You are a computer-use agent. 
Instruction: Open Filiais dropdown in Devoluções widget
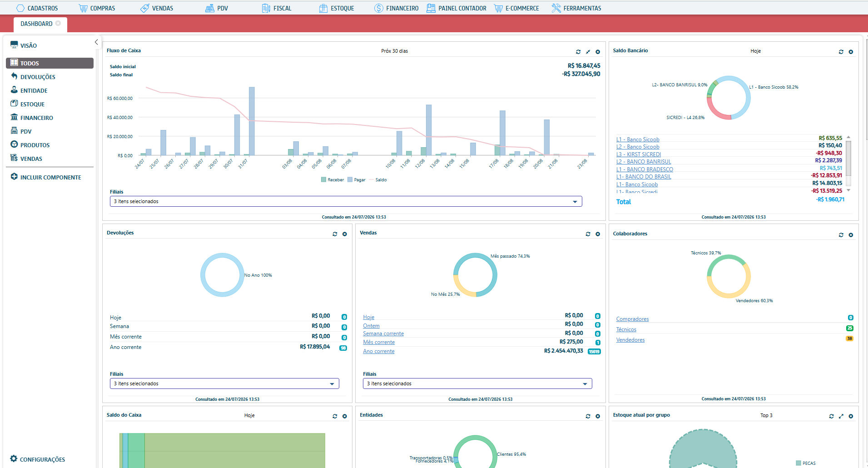tap(224, 383)
